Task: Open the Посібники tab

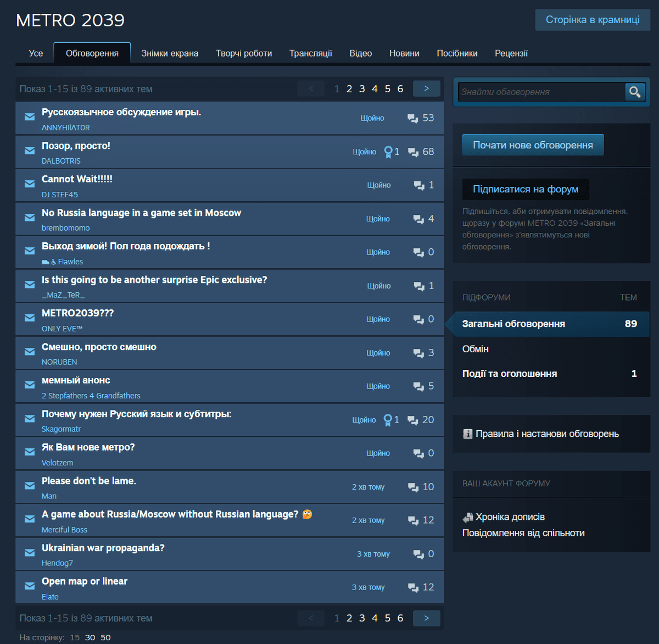Action: [457, 53]
